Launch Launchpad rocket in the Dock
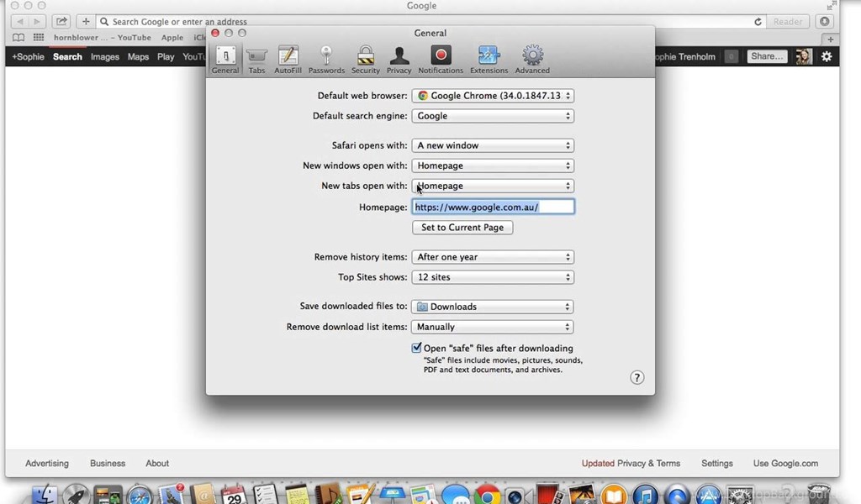This screenshot has height=504, width=861. click(76, 495)
